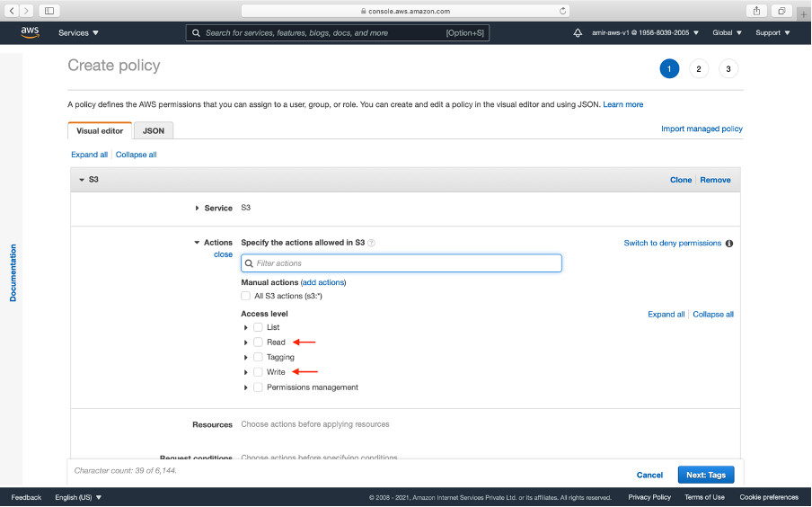Collapse the Actions section arrow
The height and width of the screenshot is (507, 812).
coord(197,243)
